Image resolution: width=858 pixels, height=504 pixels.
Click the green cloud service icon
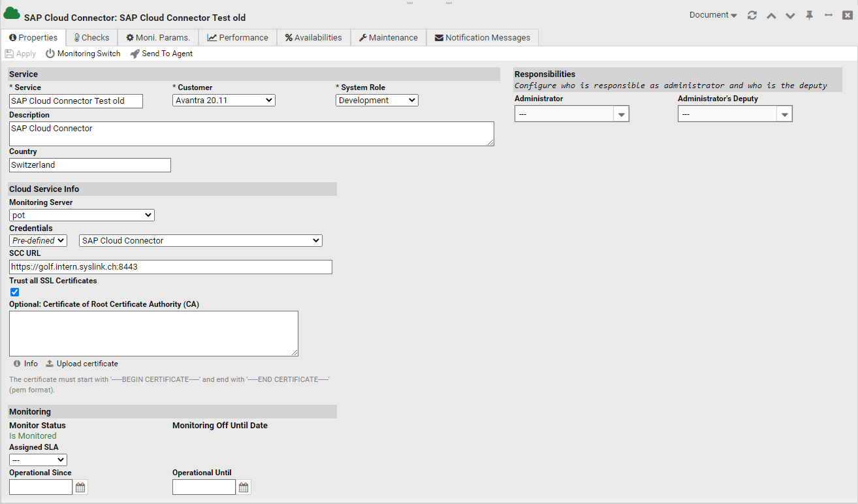pyautogui.click(x=12, y=14)
